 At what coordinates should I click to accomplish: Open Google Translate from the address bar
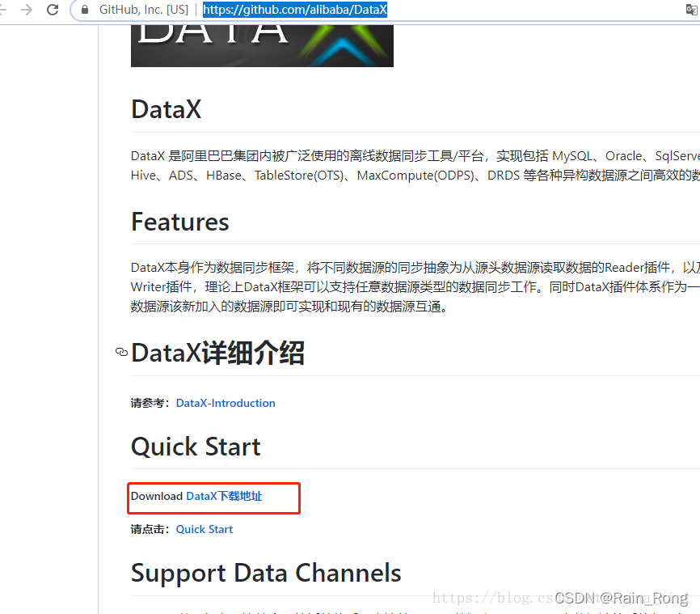click(x=692, y=10)
